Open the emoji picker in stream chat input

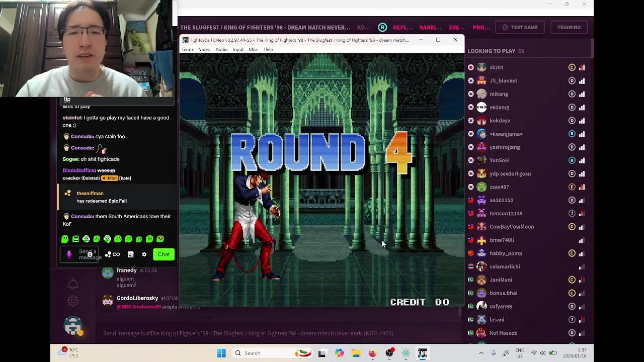(x=90, y=254)
